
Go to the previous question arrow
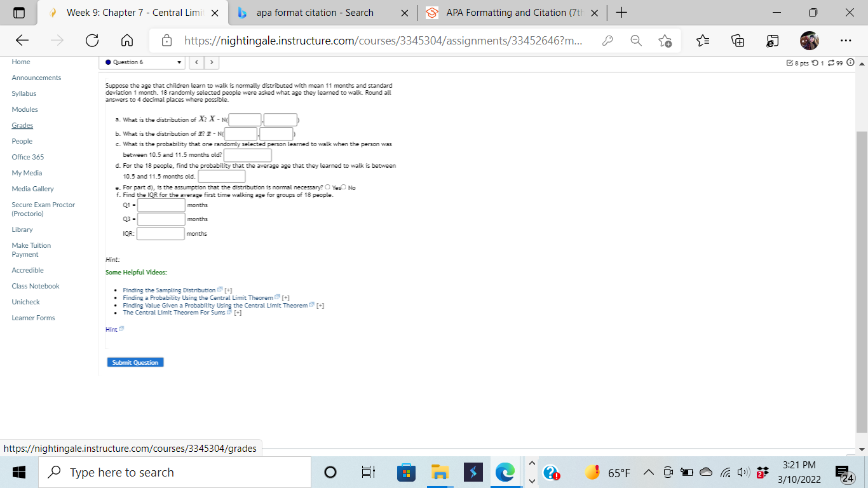(197, 62)
